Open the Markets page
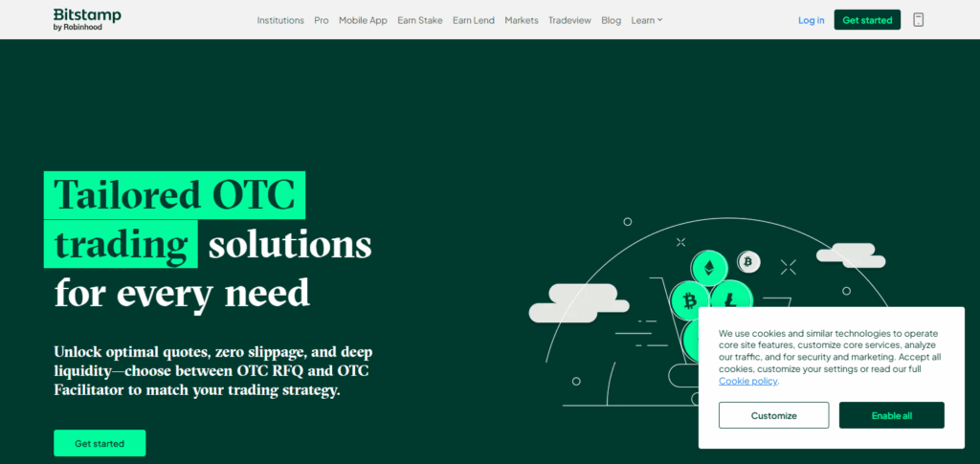The width and height of the screenshot is (980, 464). click(522, 20)
